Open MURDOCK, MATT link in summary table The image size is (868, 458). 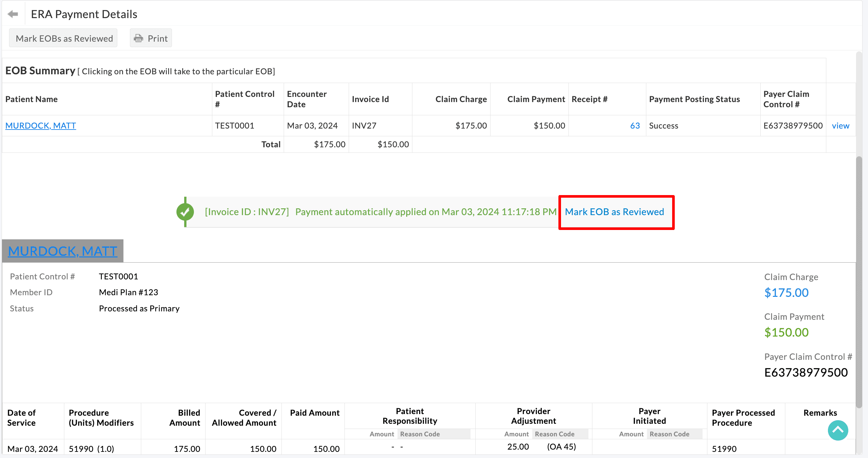pyautogui.click(x=40, y=126)
